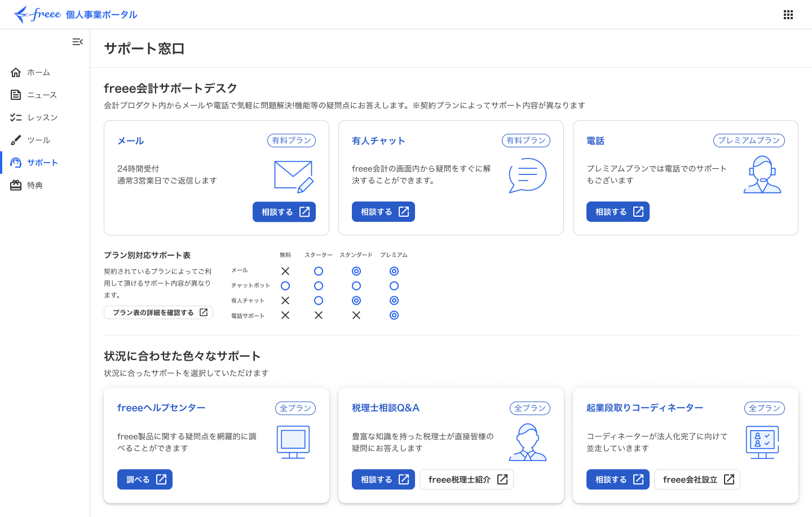Click the freeeヘルプセンター card title
This screenshot has height=517, width=812.
pyautogui.click(x=161, y=408)
